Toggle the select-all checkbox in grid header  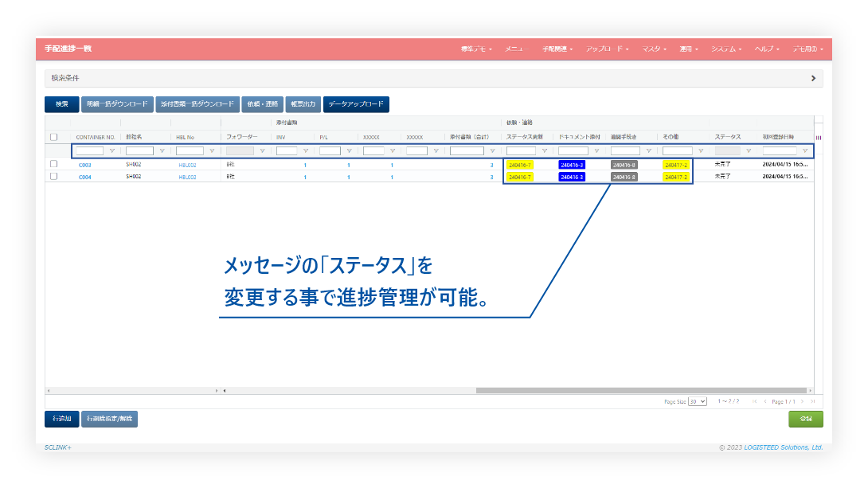click(x=54, y=137)
